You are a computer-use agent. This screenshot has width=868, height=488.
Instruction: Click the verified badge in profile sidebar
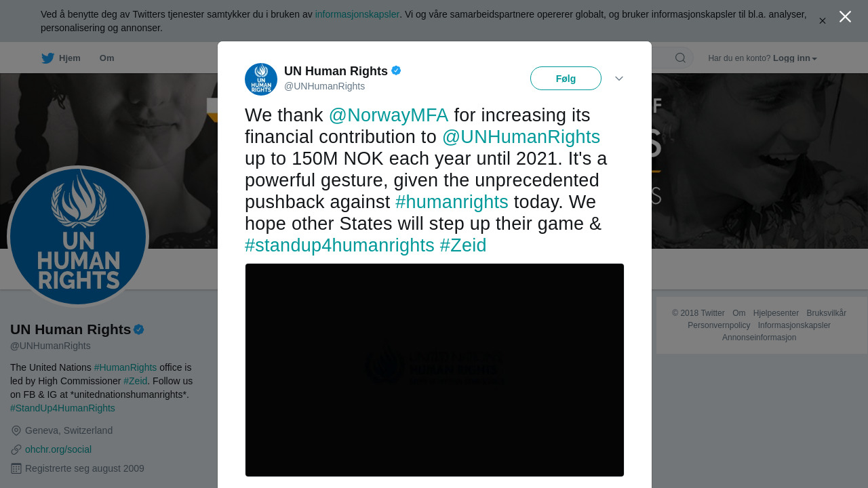[139, 329]
